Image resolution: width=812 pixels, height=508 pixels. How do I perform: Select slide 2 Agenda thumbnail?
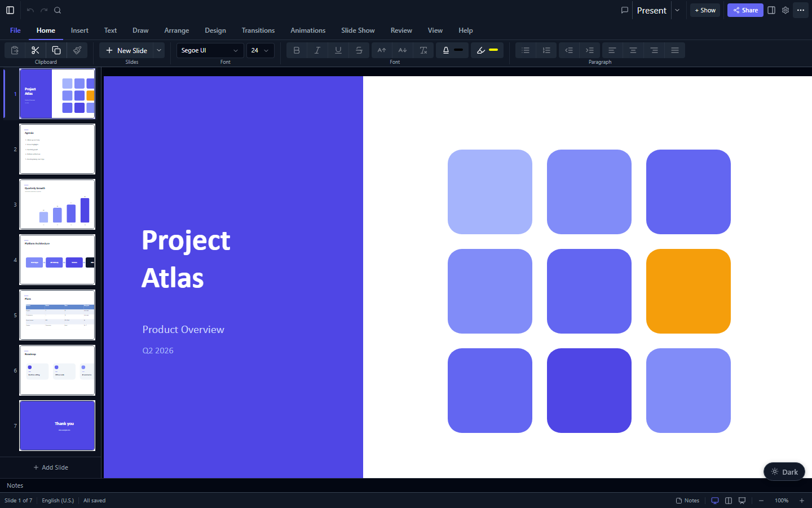click(x=58, y=149)
